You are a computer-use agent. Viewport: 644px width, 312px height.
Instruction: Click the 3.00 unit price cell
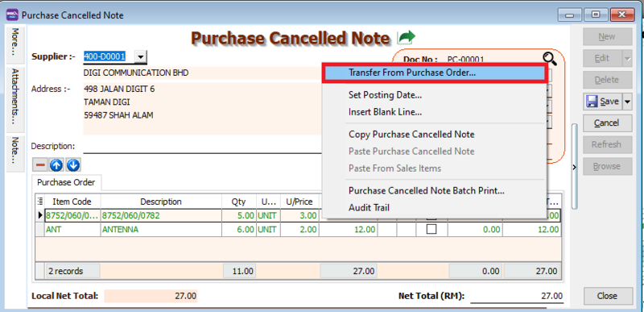click(x=299, y=215)
